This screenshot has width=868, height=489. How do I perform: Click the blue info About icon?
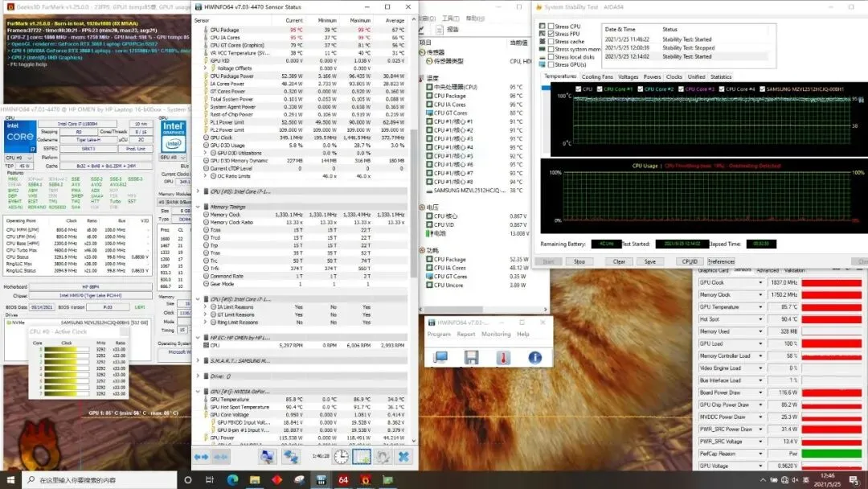click(534, 358)
